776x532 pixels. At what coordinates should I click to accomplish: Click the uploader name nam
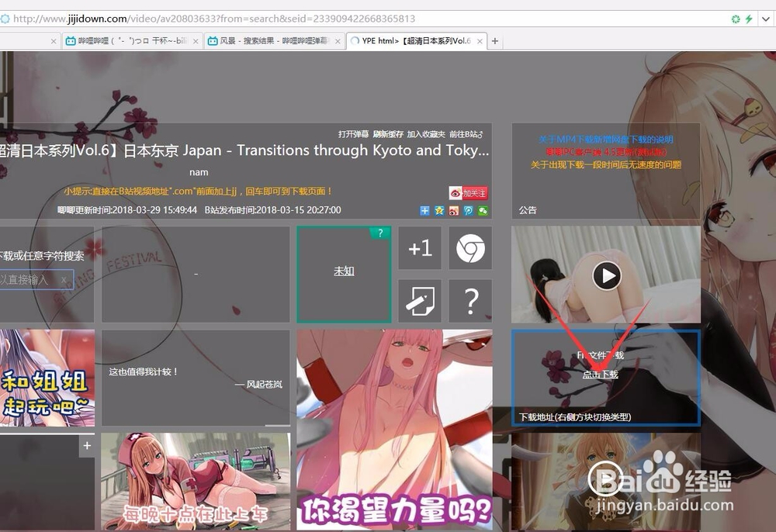pyautogui.click(x=199, y=173)
